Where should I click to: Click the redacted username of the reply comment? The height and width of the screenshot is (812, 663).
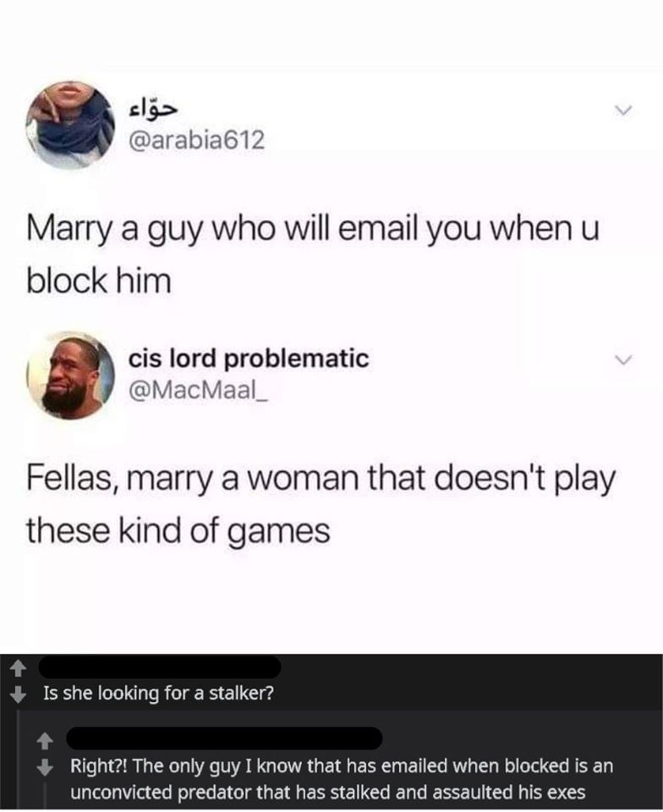[x=225, y=738]
